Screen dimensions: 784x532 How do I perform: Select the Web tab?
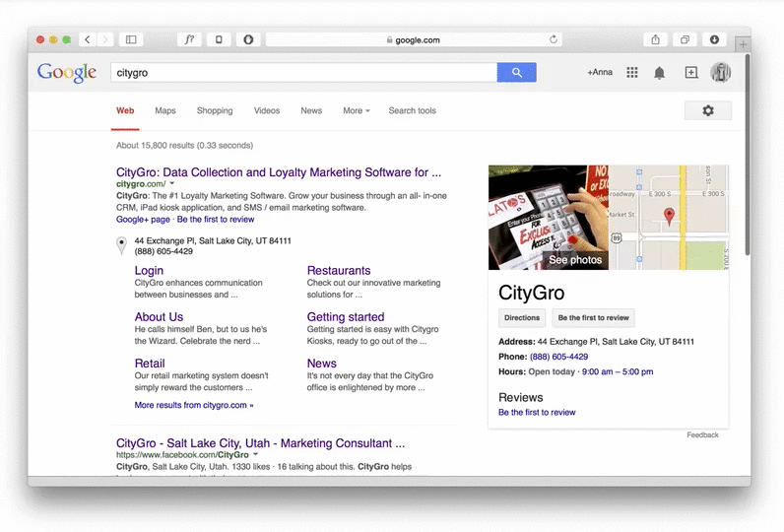pos(125,110)
